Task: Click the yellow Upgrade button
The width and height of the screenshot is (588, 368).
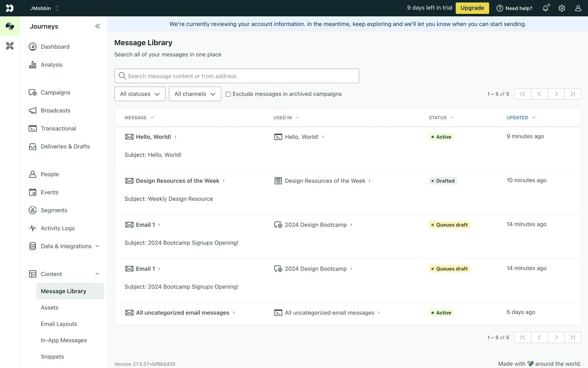Action: pos(472,8)
